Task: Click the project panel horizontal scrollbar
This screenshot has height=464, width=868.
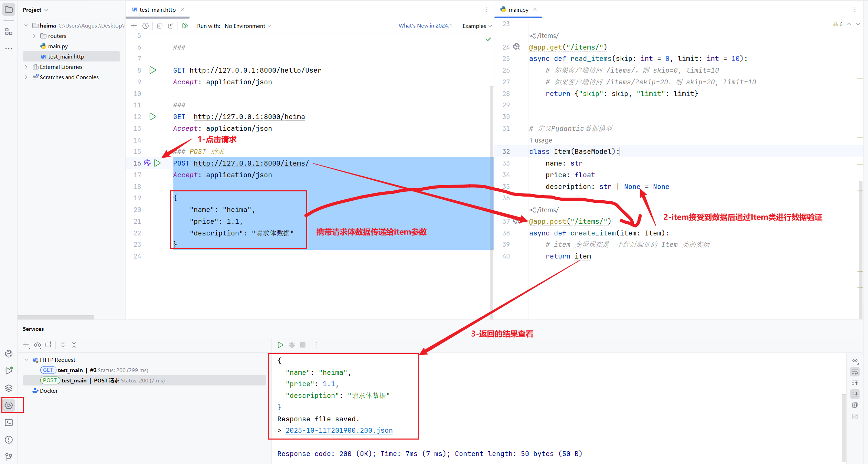Action: [x=55, y=317]
